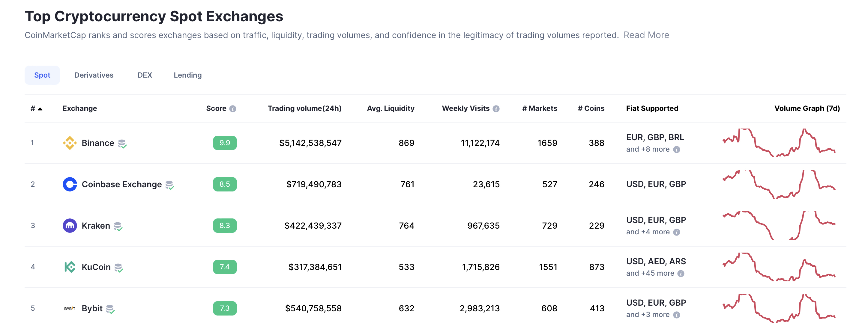Click KuCoin markets count 1551
Image resolution: width=868 pixels, height=332 pixels.
pos(548,267)
